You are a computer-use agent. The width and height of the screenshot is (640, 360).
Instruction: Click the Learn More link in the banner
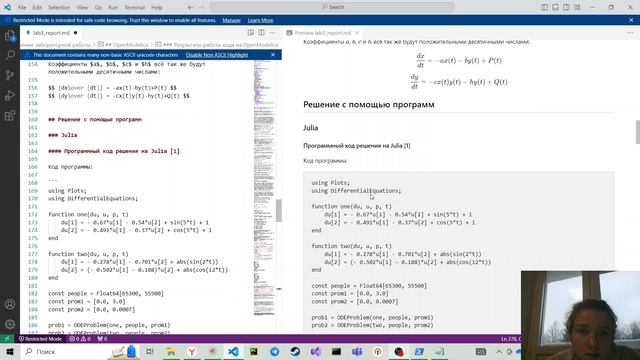(x=260, y=20)
